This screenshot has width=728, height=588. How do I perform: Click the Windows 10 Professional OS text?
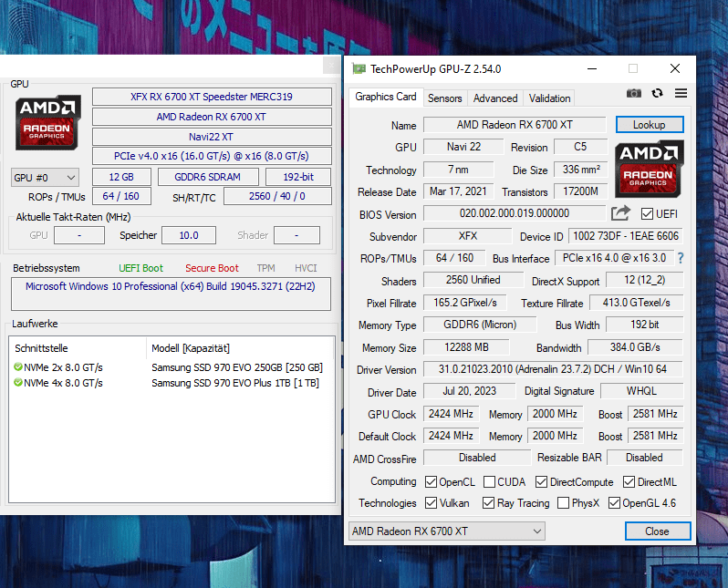tap(171, 286)
